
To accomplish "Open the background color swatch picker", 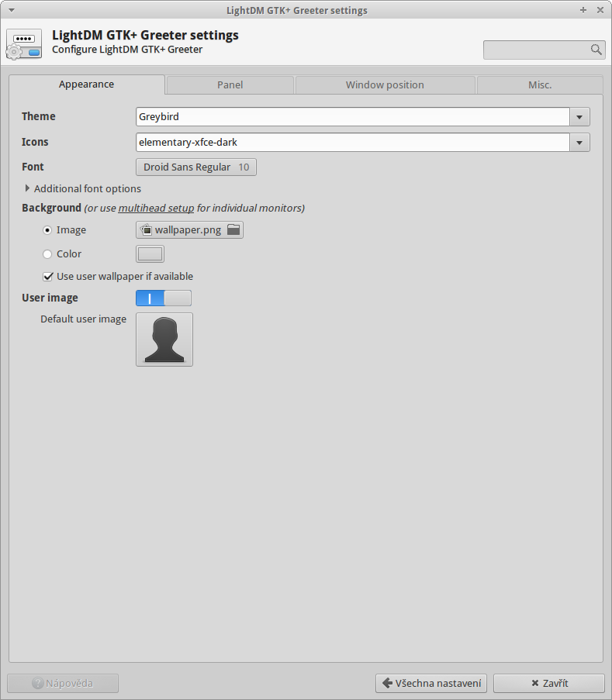I will pos(150,254).
